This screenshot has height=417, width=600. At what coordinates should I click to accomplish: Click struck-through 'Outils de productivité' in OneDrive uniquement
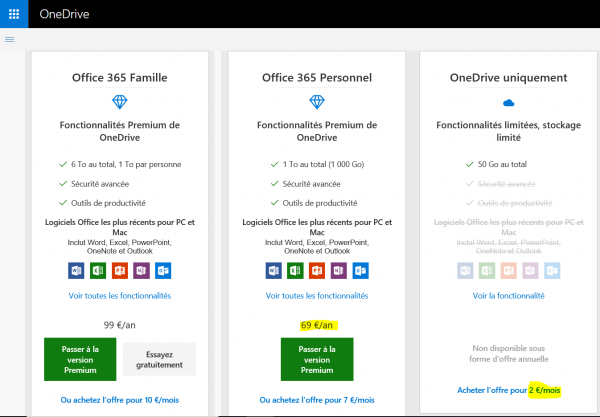click(515, 203)
